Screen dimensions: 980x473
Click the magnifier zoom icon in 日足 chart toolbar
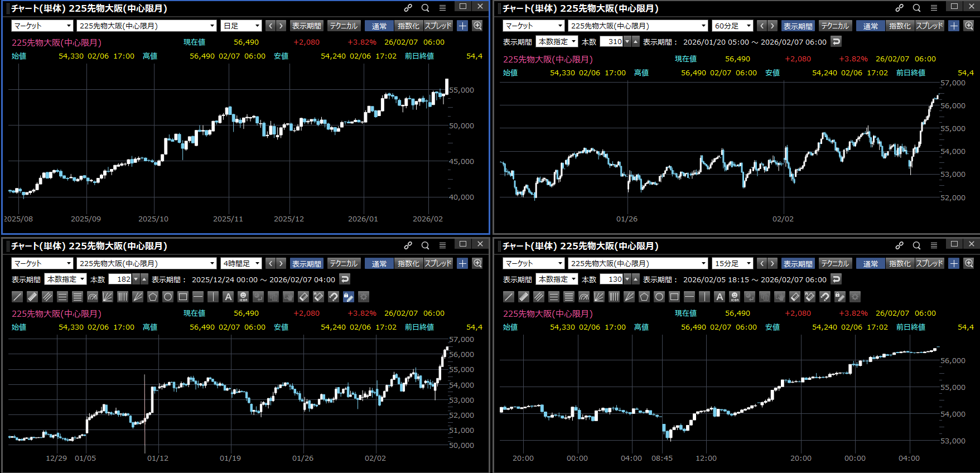click(477, 26)
